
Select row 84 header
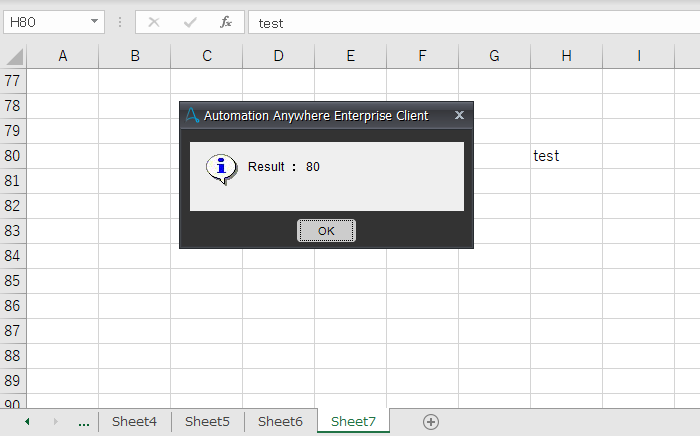click(13, 256)
